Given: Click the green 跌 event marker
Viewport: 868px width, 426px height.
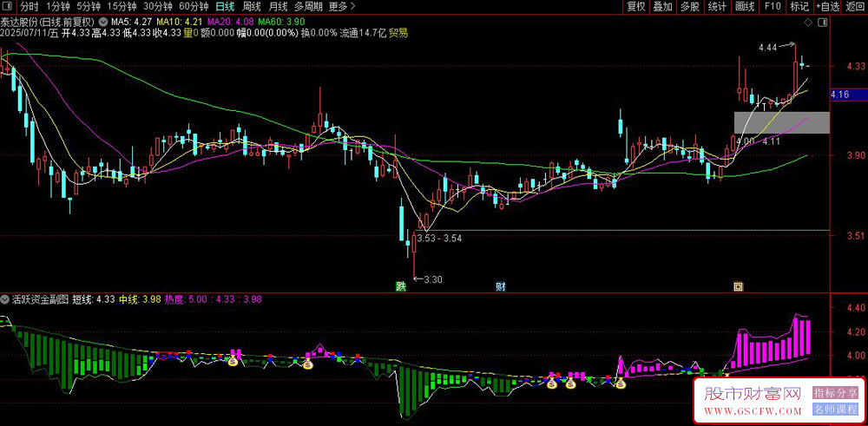Looking at the screenshot, I should click(x=399, y=286).
